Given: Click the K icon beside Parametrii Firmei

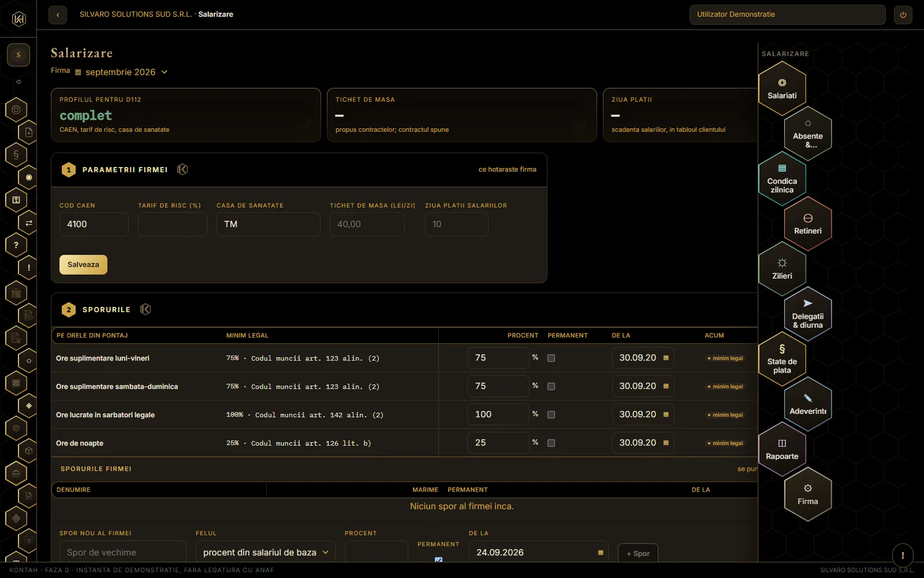Looking at the screenshot, I should click(182, 169).
